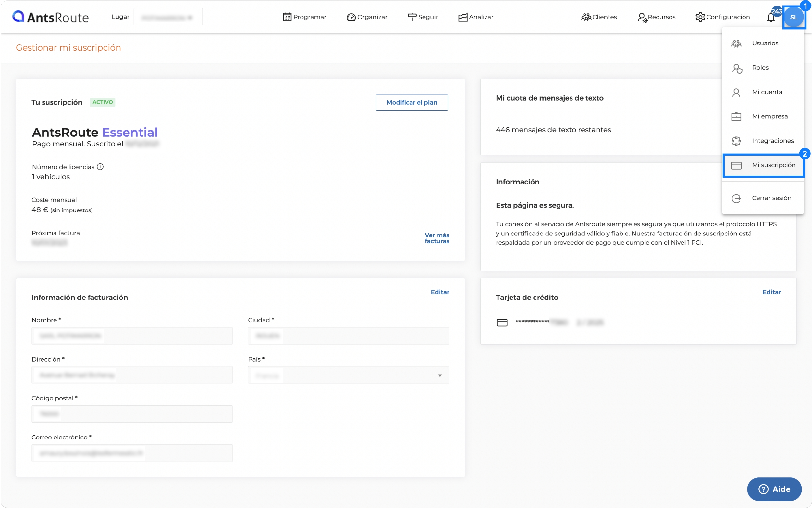Go to Clientes section
Image resolution: width=812 pixels, height=508 pixels.
pos(598,17)
